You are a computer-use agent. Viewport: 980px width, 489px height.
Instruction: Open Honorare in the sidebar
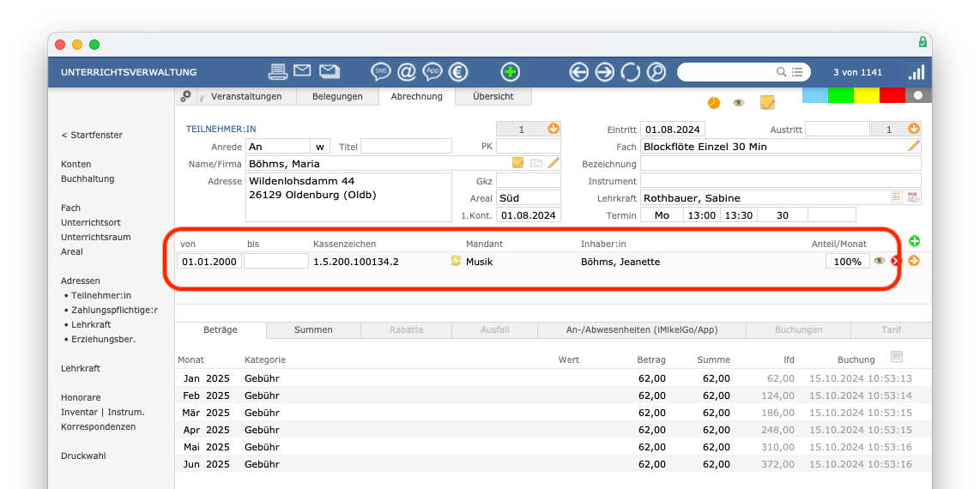[x=81, y=397]
